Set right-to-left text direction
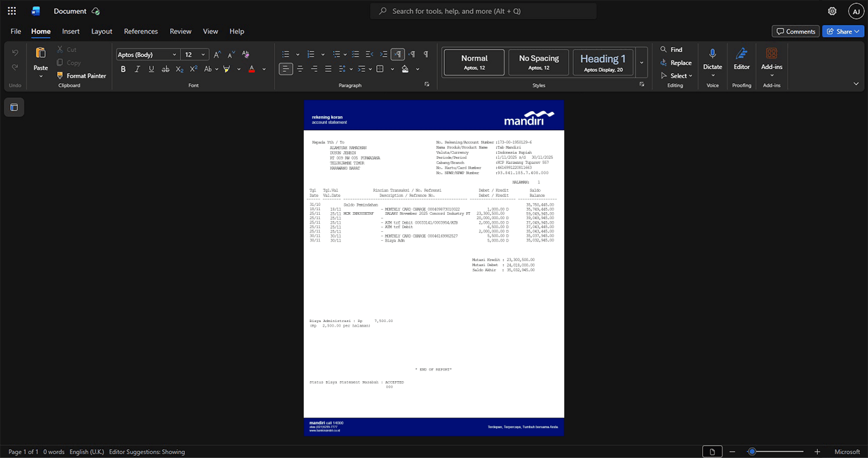Image resolution: width=868 pixels, height=458 pixels. coord(412,55)
